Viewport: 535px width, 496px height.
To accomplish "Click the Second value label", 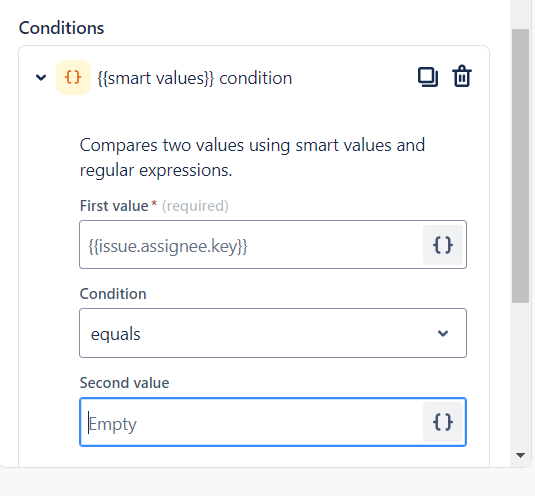I will point(125,383).
